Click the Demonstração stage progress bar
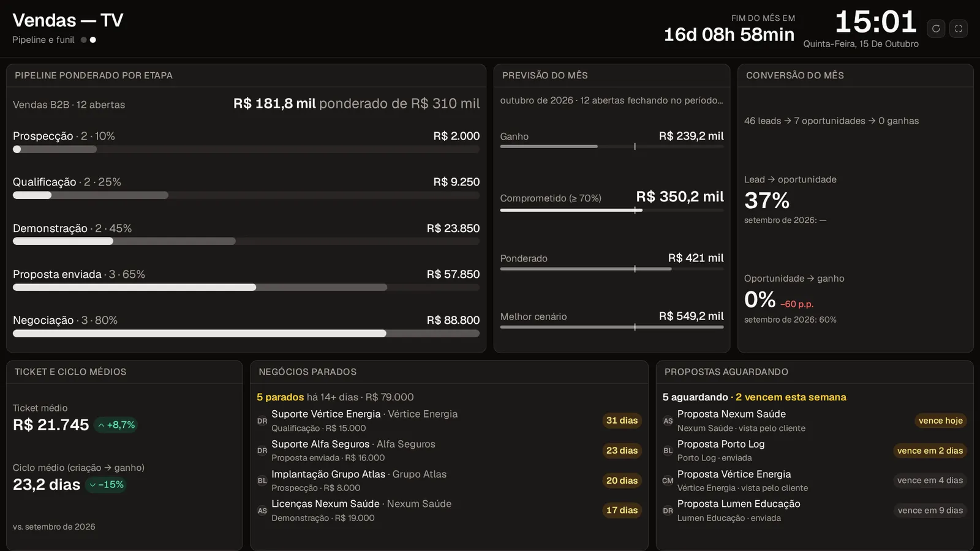Screen dimensions: 980x551 (246, 241)
